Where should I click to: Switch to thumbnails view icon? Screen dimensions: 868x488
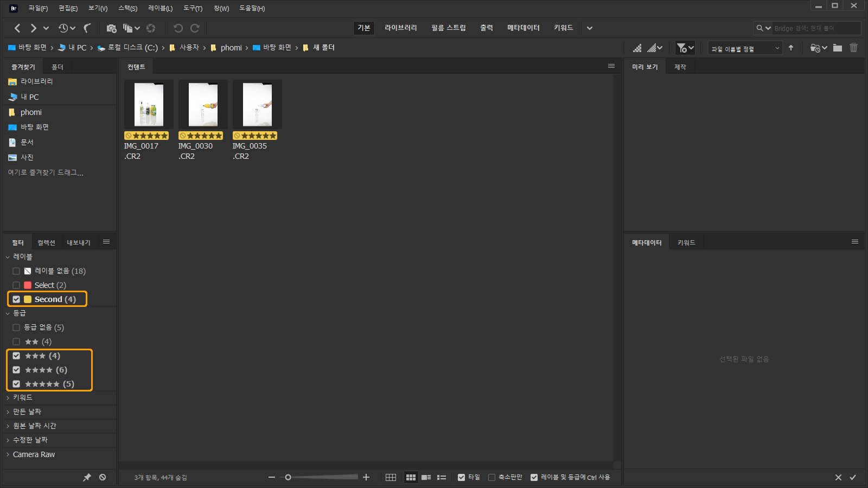411,477
